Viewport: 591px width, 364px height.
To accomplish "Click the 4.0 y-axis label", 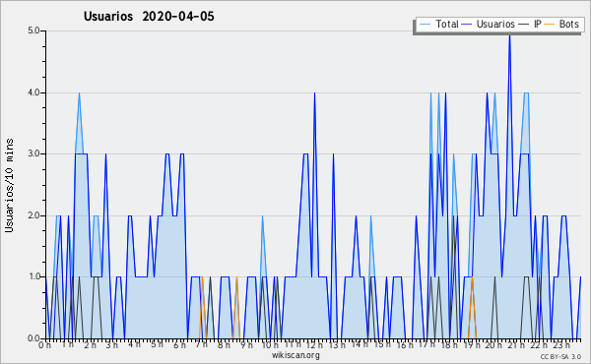I will 33,92.
